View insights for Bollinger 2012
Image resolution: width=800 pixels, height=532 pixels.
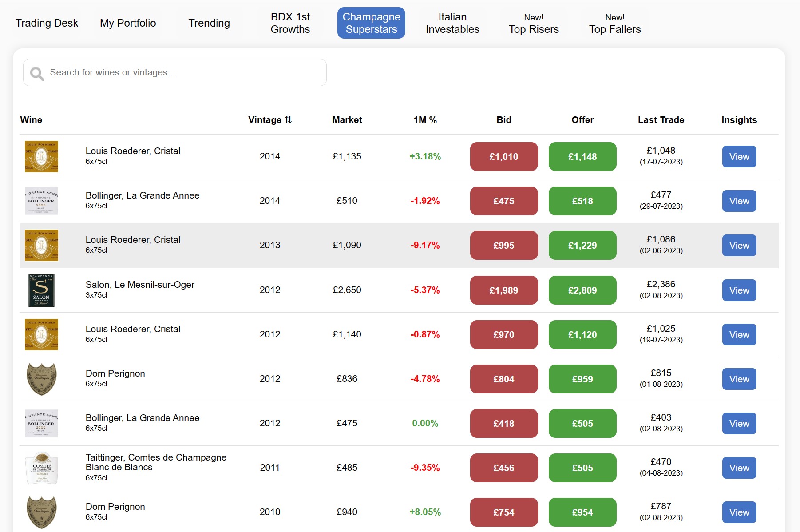[x=739, y=423]
